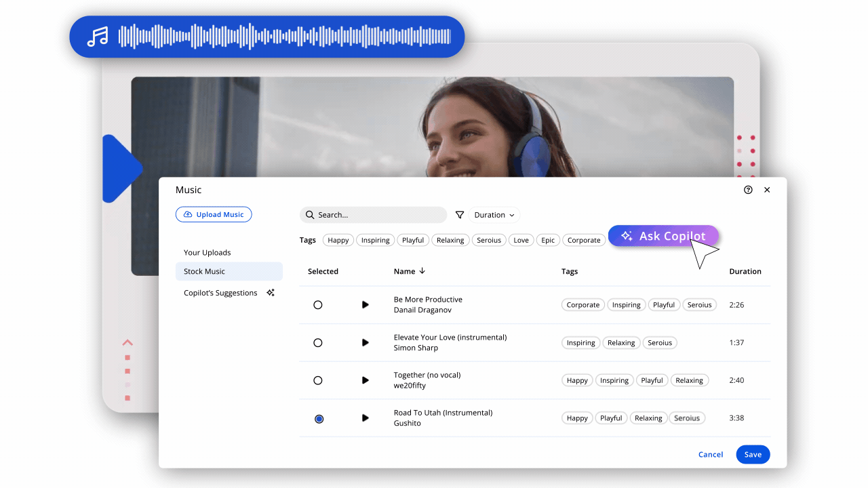
Task: Play the Together (no vocal) track
Action: tap(365, 380)
